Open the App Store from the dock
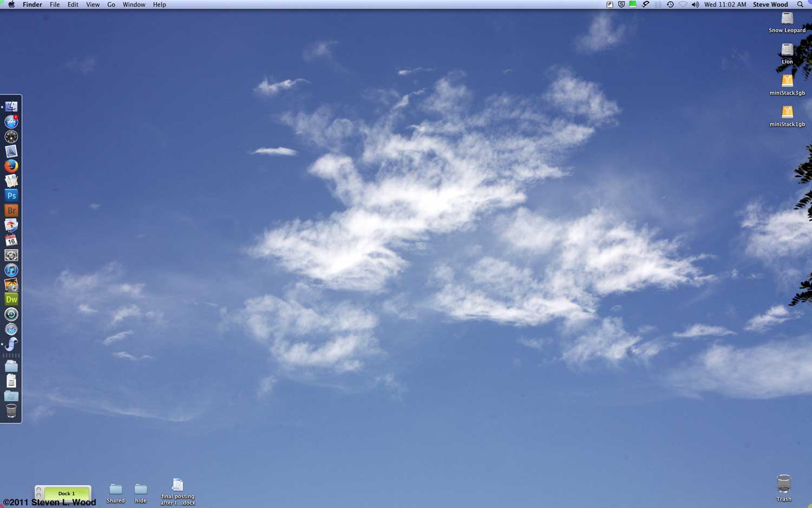This screenshot has width=812, height=508. pos(11,122)
